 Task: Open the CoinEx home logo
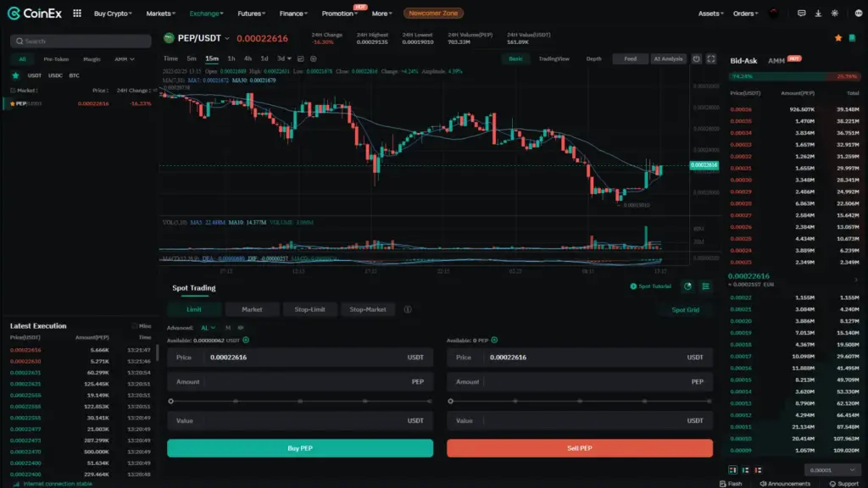pos(34,14)
